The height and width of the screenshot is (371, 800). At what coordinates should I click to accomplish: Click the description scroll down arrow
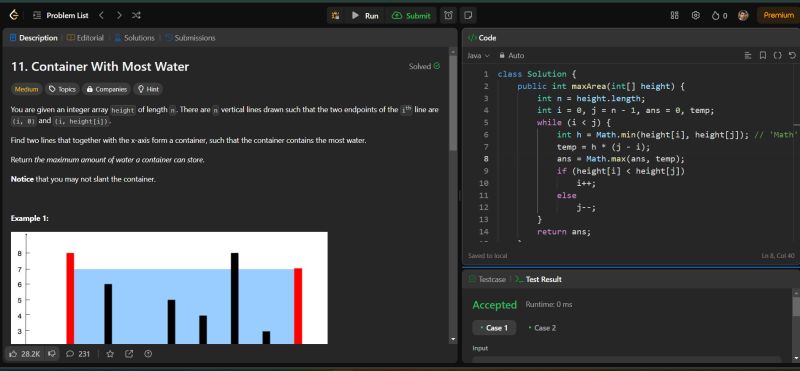[453, 339]
